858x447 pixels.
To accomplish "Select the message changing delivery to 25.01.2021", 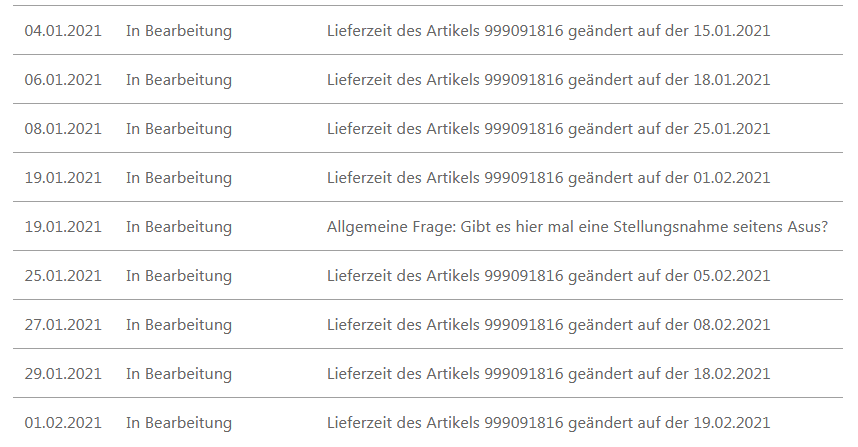I will [x=548, y=129].
